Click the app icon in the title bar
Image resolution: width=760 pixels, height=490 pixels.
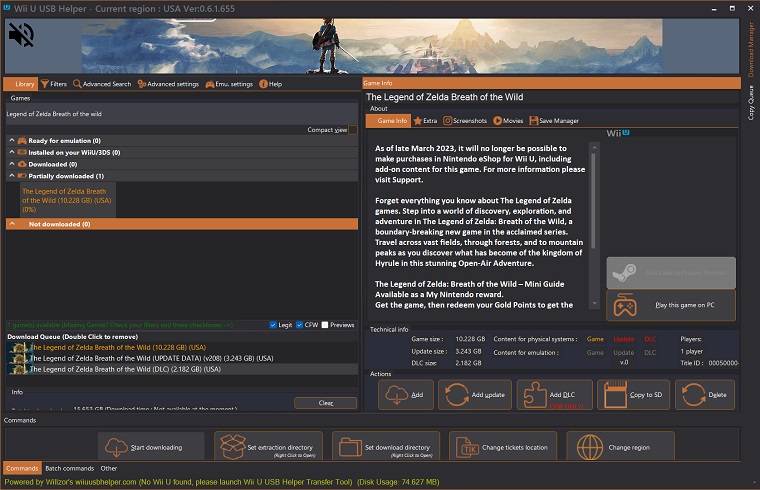coord(6,7)
